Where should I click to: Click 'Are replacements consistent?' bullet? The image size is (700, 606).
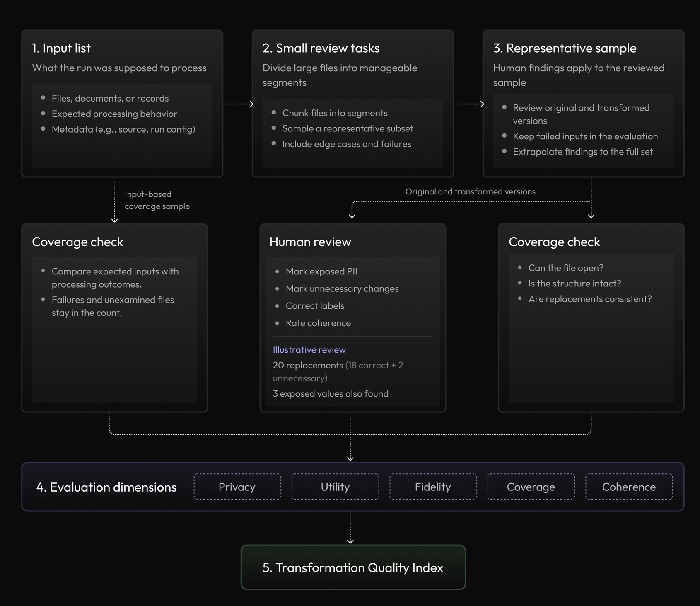coord(590,299)
